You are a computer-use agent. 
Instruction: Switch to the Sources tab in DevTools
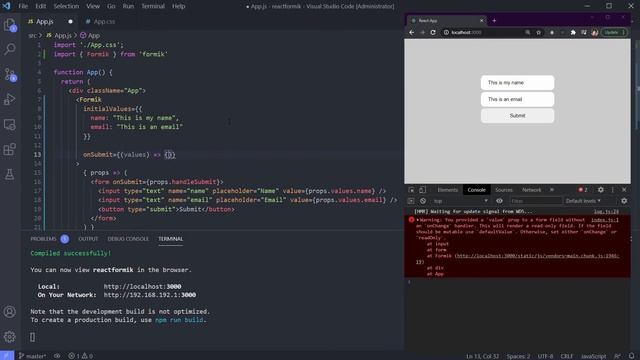(x=504, y=190)
